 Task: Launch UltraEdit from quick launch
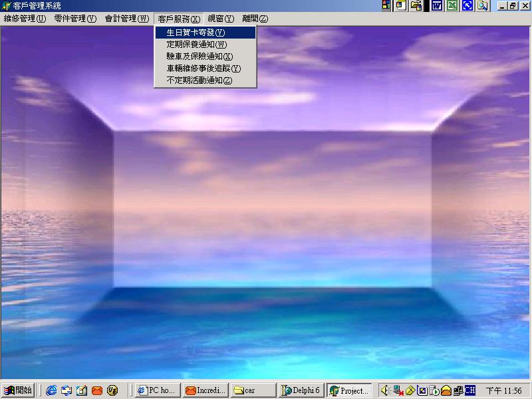(112, 390)
